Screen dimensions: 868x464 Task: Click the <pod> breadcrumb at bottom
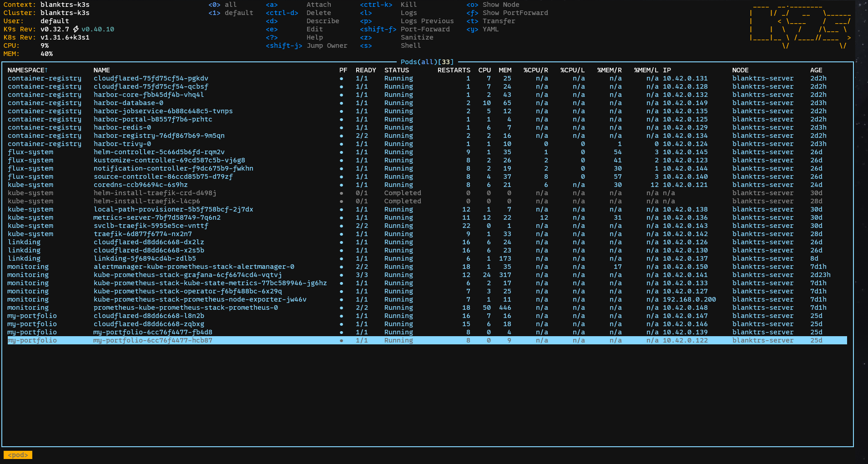(x=18, y=455)
